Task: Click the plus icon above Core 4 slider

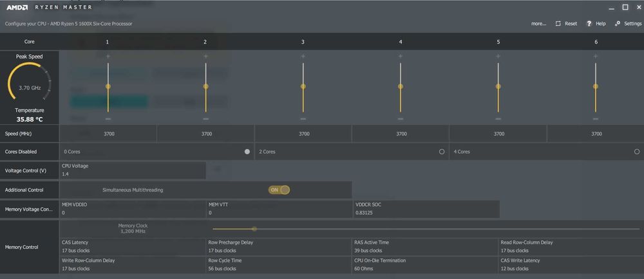Action: pos(401,56)
